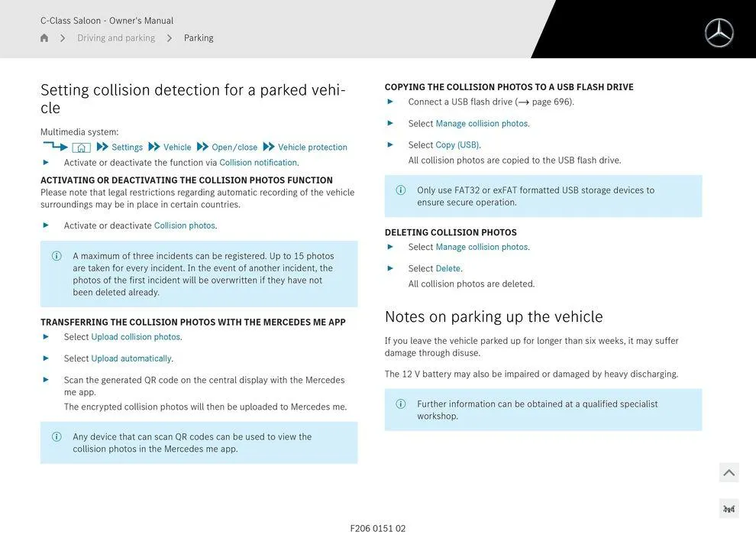Click the chevron before Driving and parking
Screen dimensions: 756x535
point(63,38)
